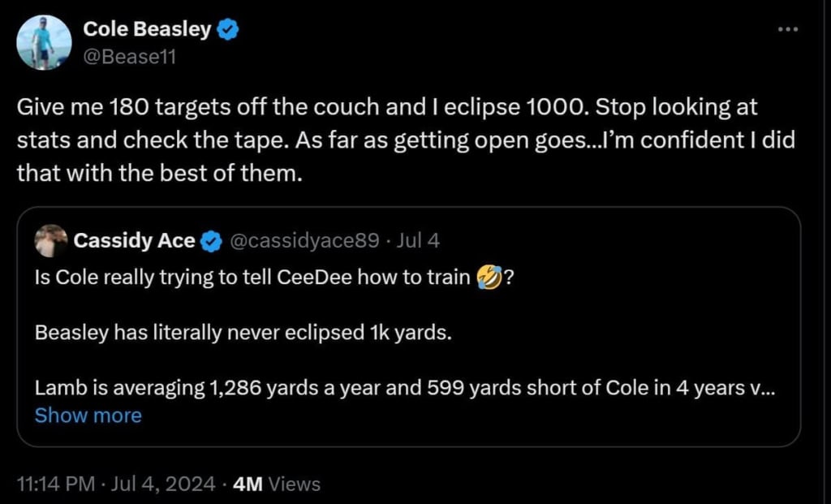Screen dimensions: 831x504
Task: Click Cassidy Ace's profile avatar
Action: pyautogui.click(x=50, y=241)
